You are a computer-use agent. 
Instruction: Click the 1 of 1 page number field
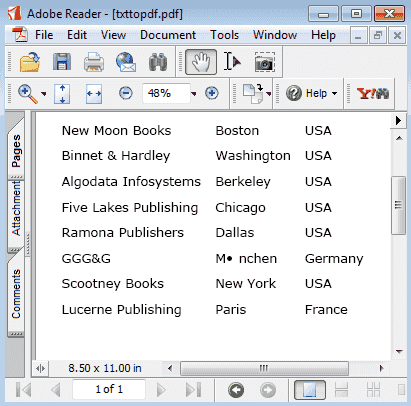(109, 389)
